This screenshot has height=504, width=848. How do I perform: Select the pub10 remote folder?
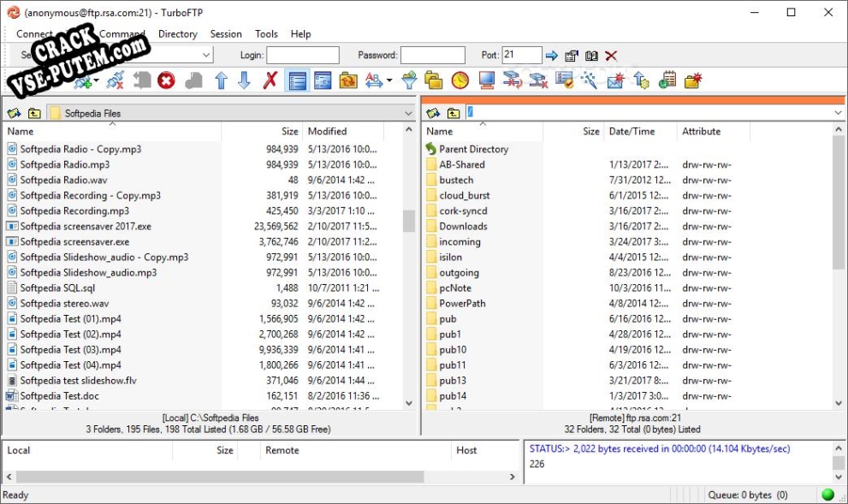click(453, 349)
